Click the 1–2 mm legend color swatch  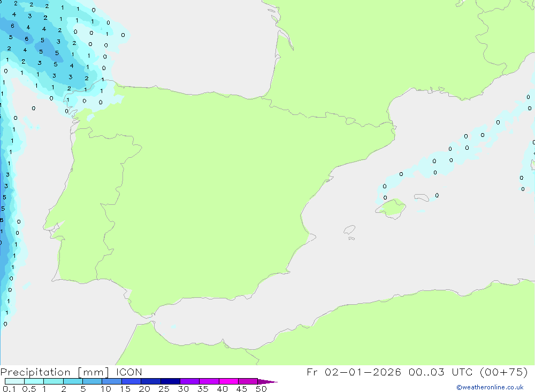pos(53,381)
